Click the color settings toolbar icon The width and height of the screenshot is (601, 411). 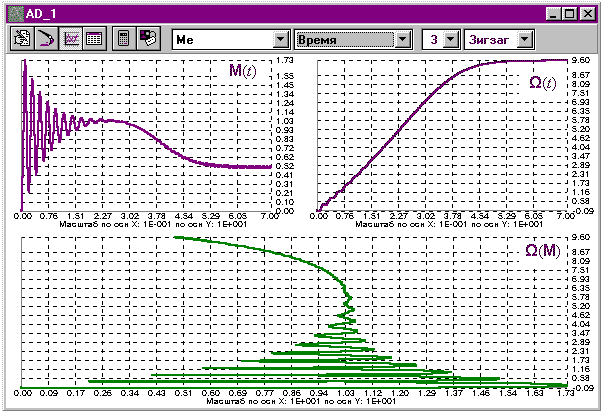147,39
